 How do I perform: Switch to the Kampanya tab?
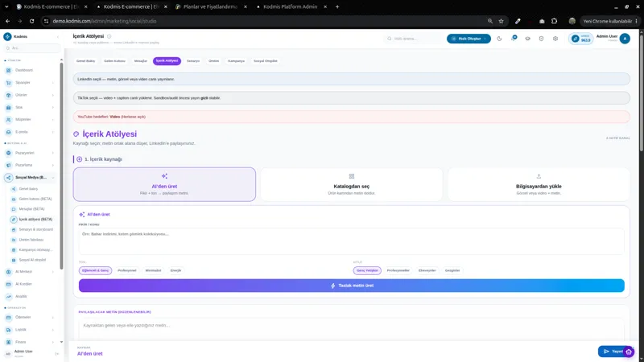[236, 61]
